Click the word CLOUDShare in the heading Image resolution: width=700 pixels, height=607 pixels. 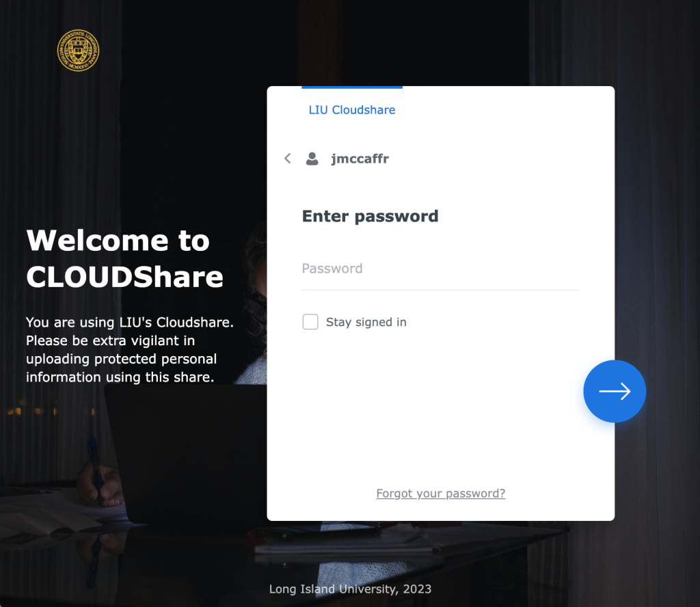coord(124,277)
